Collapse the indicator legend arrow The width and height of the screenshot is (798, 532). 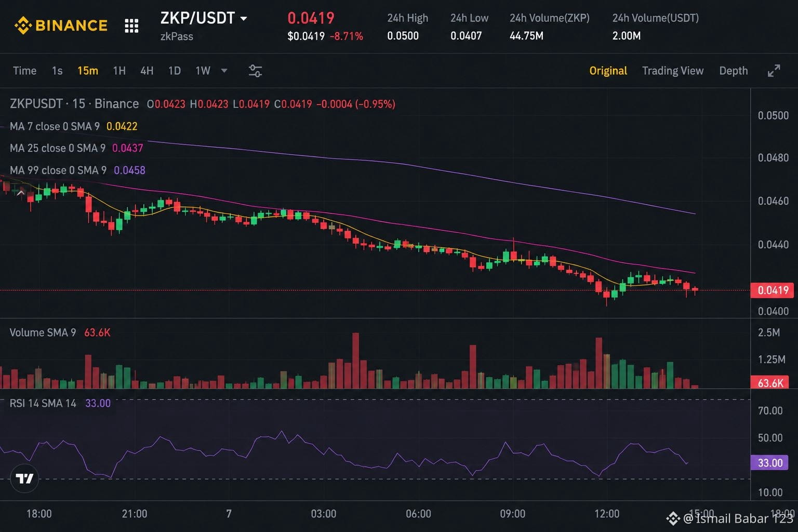tap(20, 193)
